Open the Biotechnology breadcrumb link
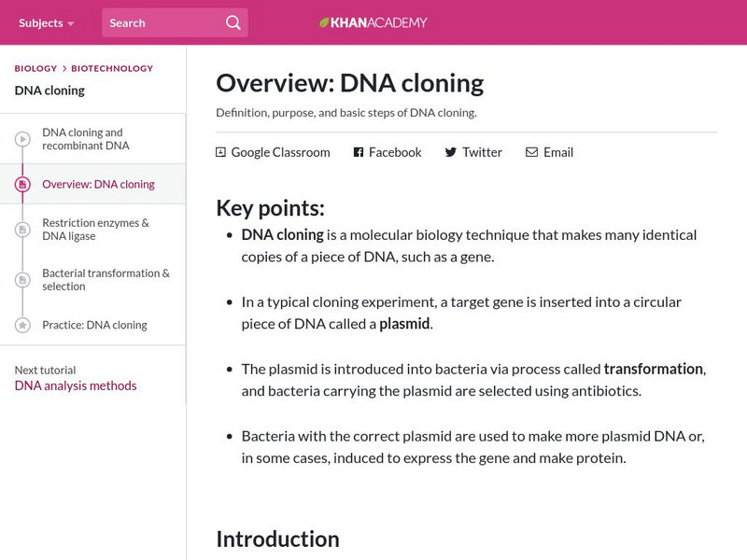Screen dimensions: 747x560 111,68
